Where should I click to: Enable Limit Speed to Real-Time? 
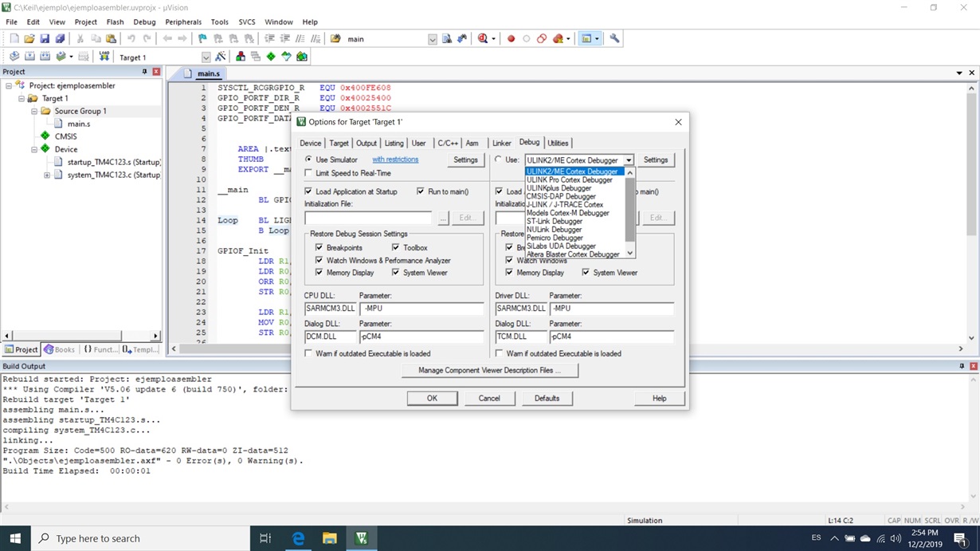pyautogui.click(x=309, y=173)
